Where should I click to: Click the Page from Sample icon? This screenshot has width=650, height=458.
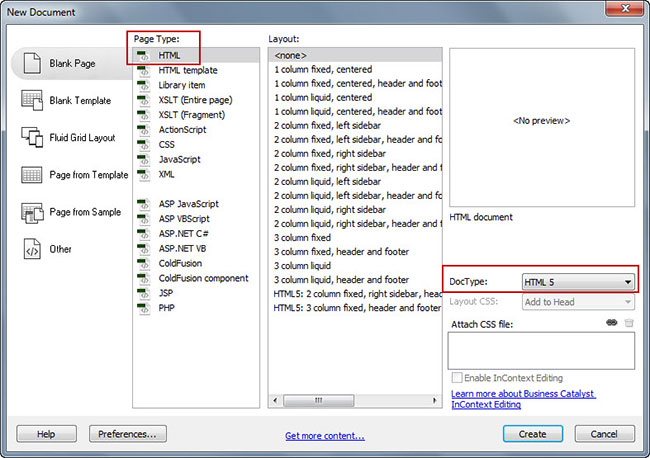32,212
